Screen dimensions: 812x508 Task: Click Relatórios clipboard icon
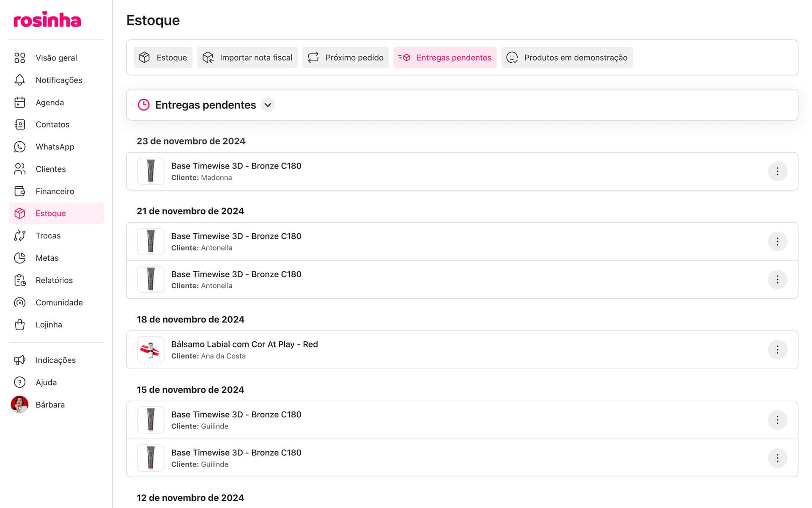tap(20, 280)
